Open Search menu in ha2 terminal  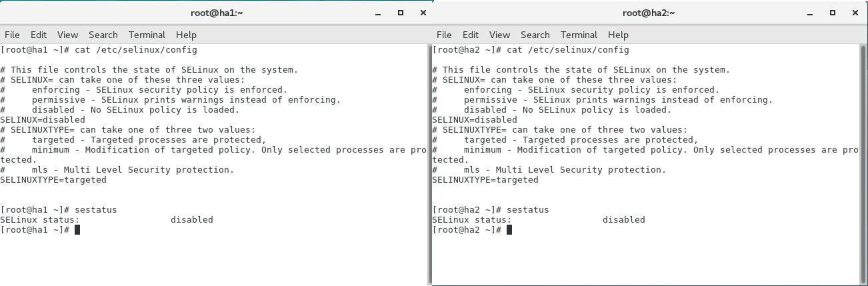click(535, 35)
